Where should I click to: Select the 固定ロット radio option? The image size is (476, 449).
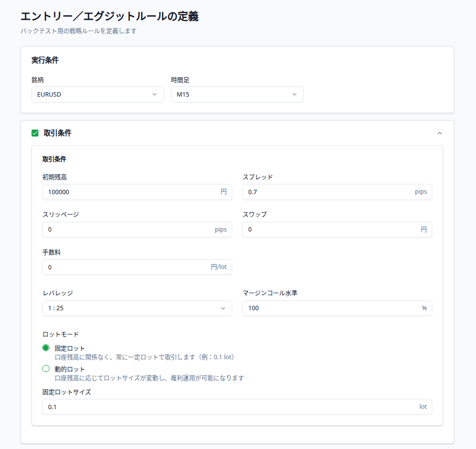tap(46, 348)
